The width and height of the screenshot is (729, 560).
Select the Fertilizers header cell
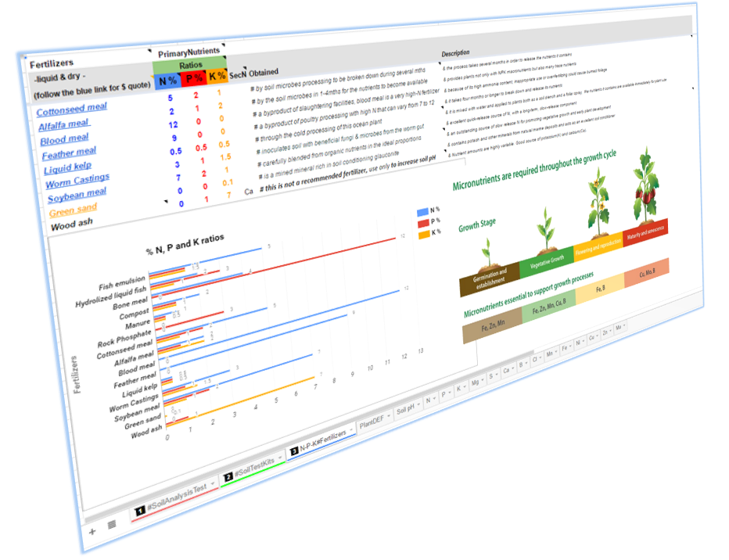[x=51, y=63]
